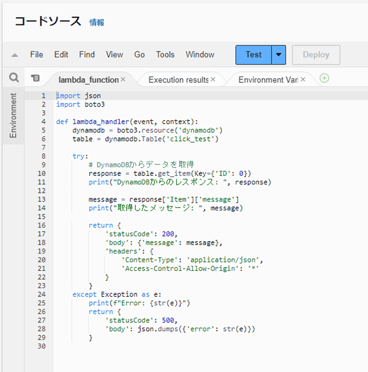Open the 情報 info link
368x372 pixels.
click(97, 23)
